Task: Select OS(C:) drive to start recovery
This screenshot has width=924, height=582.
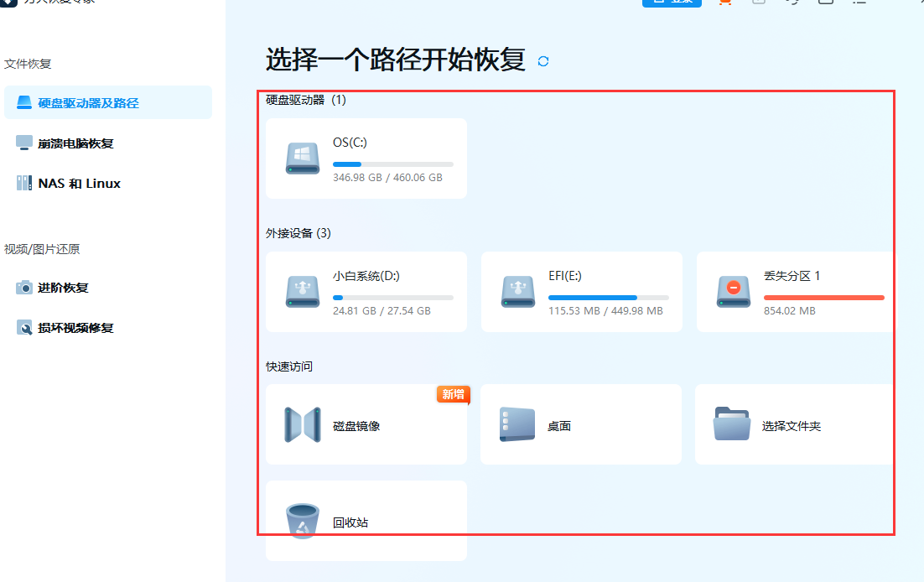Action: point(366,158)
